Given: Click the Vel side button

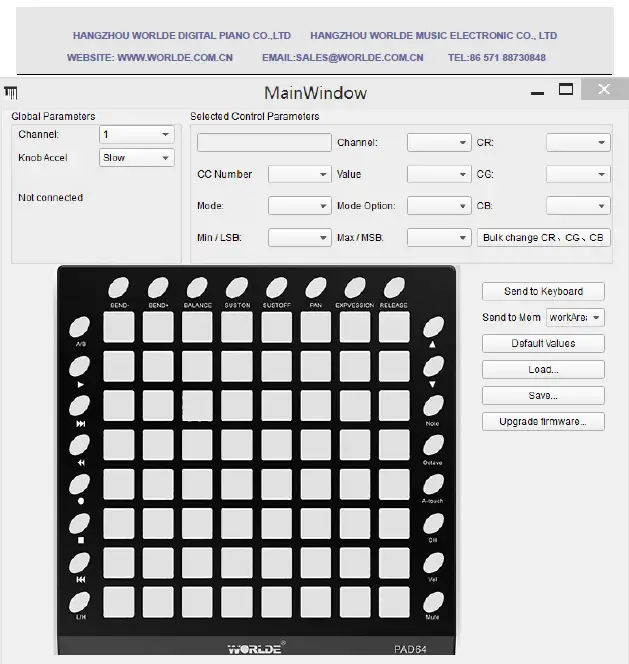Looking at the screenshot, I should pos(433,563).
